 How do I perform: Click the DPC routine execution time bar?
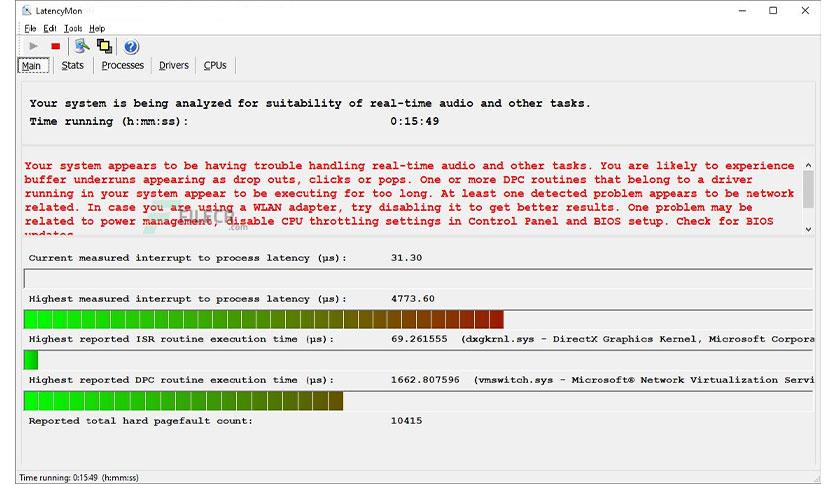418,401
